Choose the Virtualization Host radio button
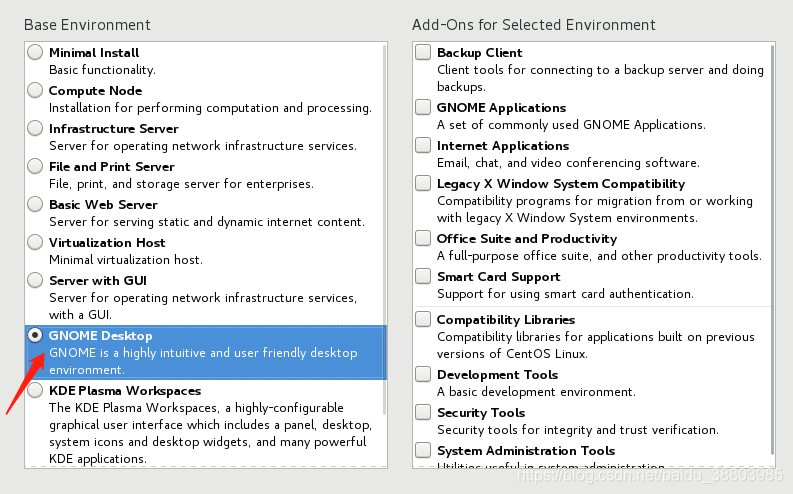The width and height of the screenshot is (793, 494). coord(36,242)
